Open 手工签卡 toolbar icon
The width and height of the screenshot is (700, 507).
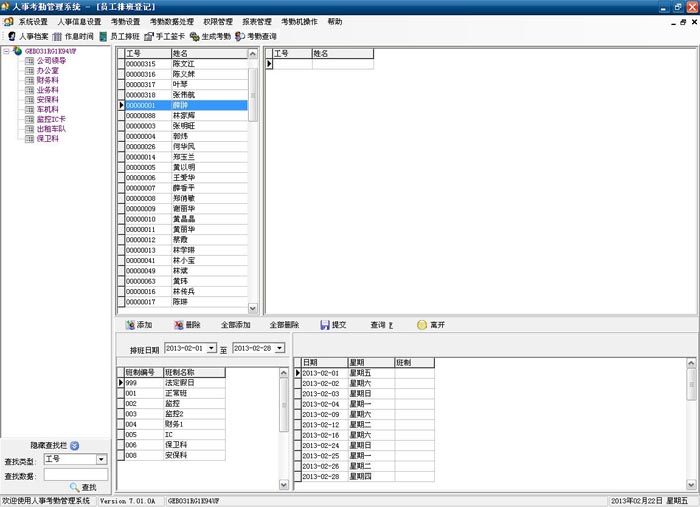coord(166,36)
